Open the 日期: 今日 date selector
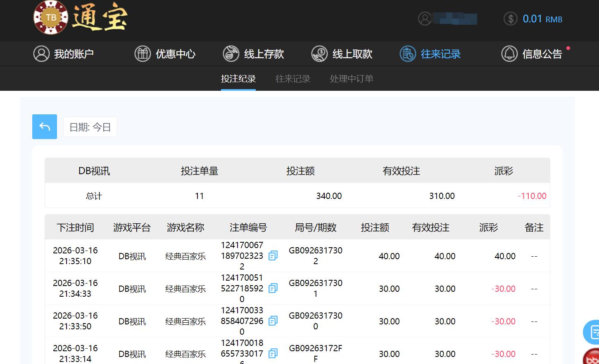Image resolution: width=599 pixels, height=364 pixels. [x=90, y=127]
